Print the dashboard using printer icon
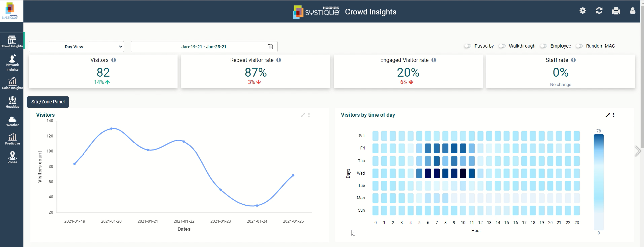Screen dimensions: 644x247 (x=616, y=11)
